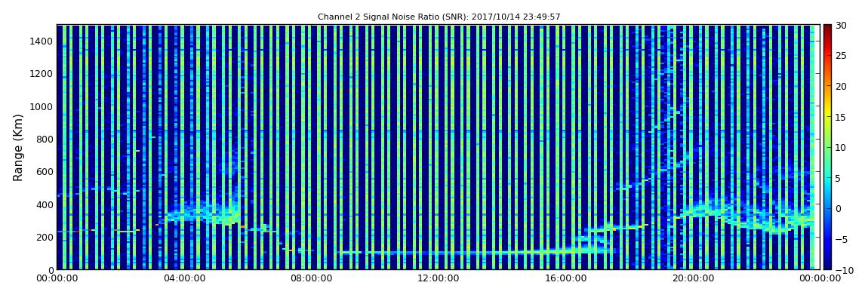
Task: Click the 'Range (Km)' y-axis label
Action: (x=18, y=148)
